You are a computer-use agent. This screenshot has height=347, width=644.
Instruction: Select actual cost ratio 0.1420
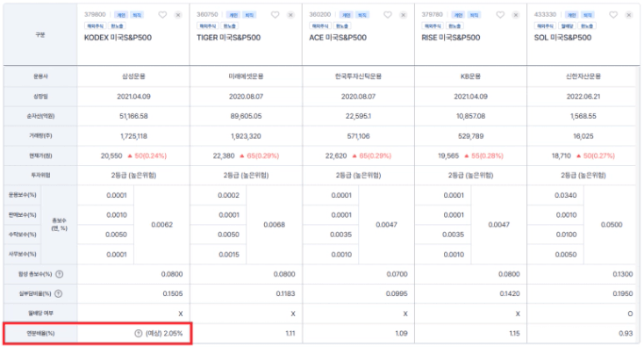[510, 294]
